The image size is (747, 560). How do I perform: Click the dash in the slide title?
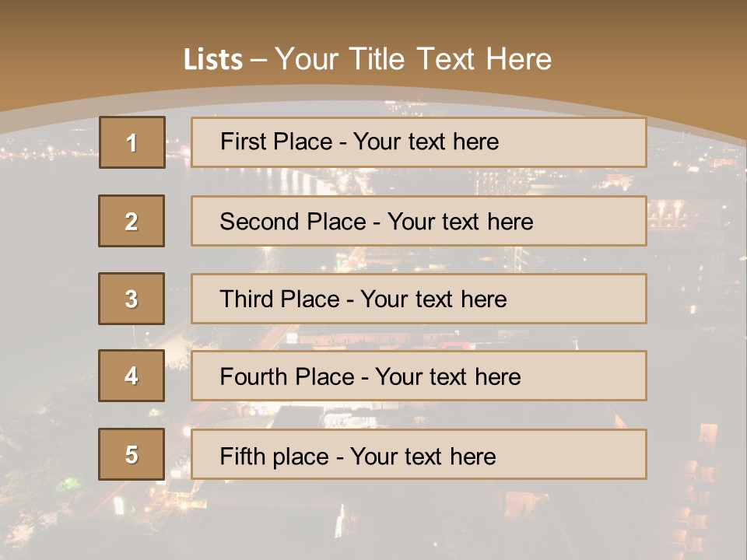point(258,59)
